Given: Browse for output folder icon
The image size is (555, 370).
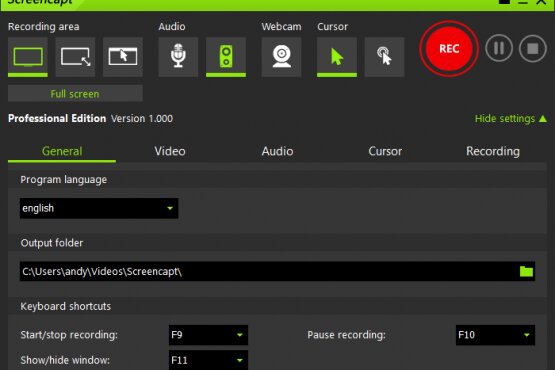Looking at the screenshot, I should [526, 272].
